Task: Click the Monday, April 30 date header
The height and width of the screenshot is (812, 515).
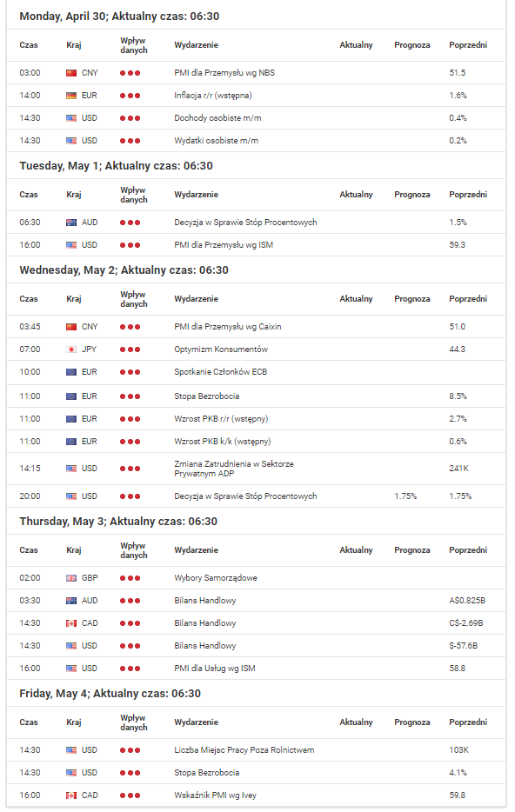Action: [x=119, y=17]
